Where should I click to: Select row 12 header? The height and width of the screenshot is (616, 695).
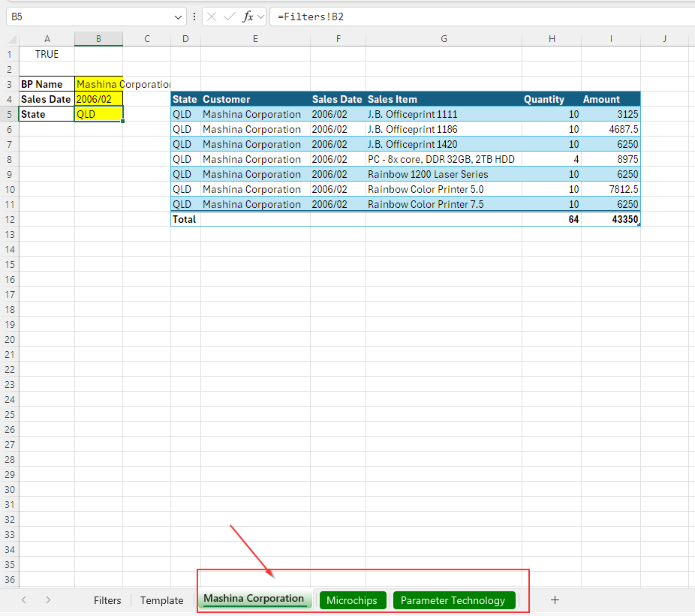click(10, 219)
